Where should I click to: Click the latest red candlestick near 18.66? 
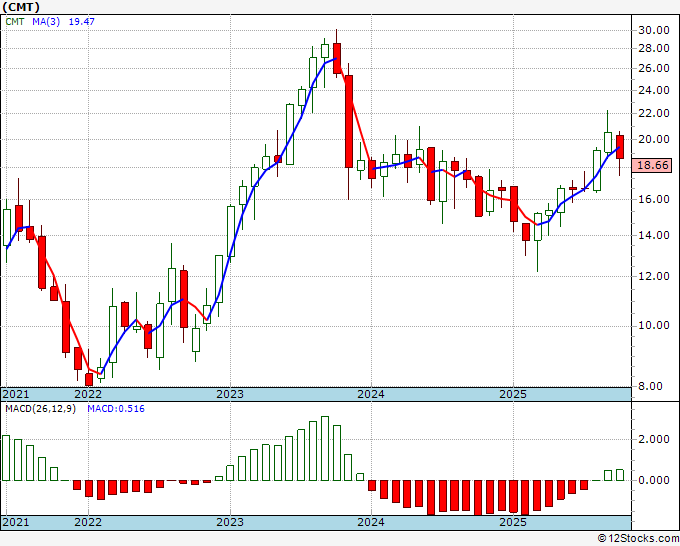coord(620,147)
